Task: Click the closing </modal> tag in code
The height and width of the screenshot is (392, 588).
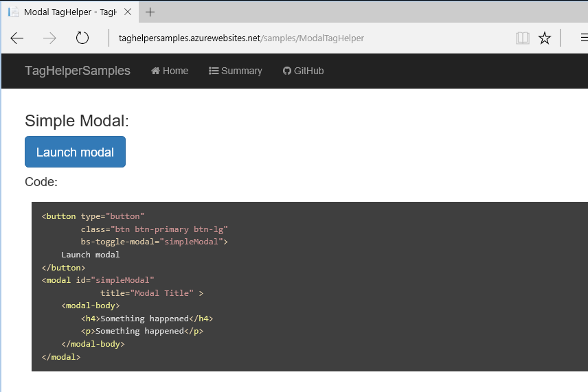Action: pyautogui.click(x=61, y=357)
